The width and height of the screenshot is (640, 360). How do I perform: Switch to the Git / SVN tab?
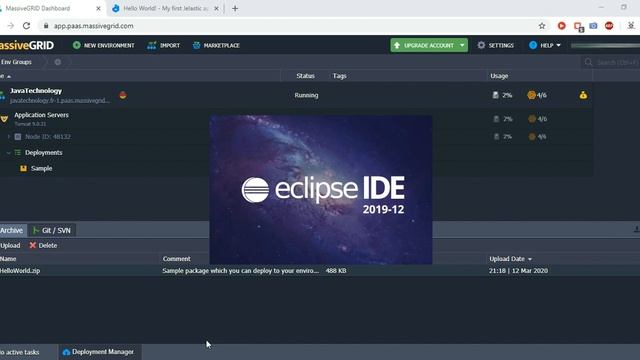pyautogui.click(x=52, y=230)
